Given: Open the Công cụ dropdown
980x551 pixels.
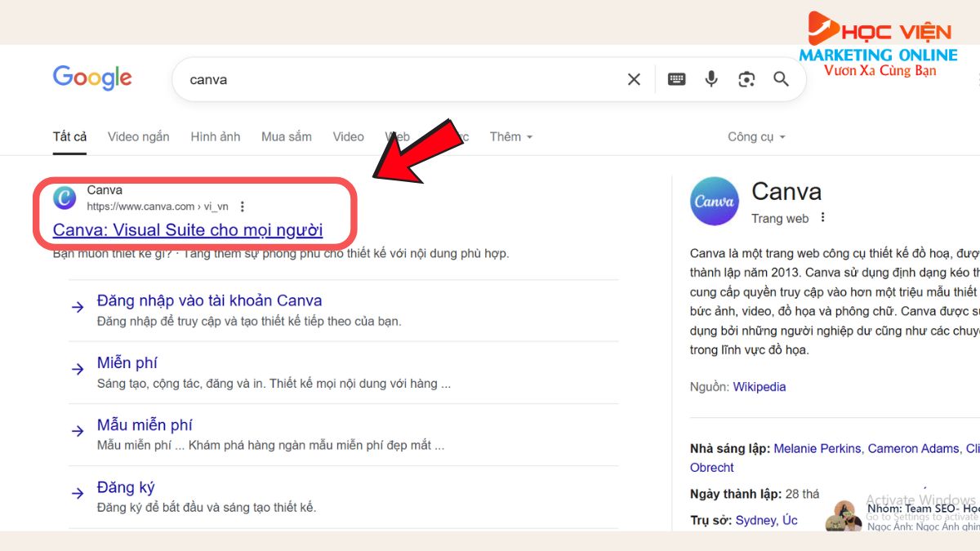Looking at the screenshot, I should [x=756, y=136].
